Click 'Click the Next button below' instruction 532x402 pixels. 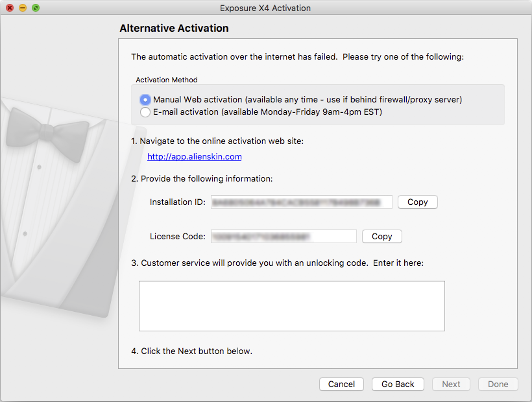point(191,351)
